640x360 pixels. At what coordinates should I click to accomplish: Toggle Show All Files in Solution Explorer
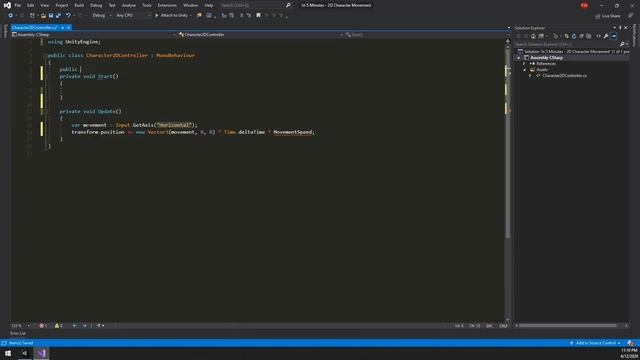(x=589, y=36)
